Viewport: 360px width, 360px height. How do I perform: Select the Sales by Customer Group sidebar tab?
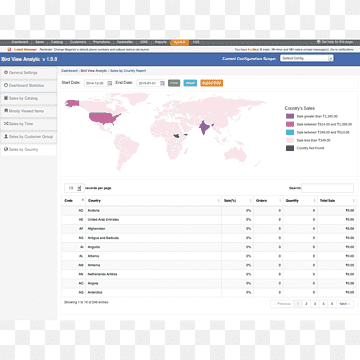coord(29,137)
